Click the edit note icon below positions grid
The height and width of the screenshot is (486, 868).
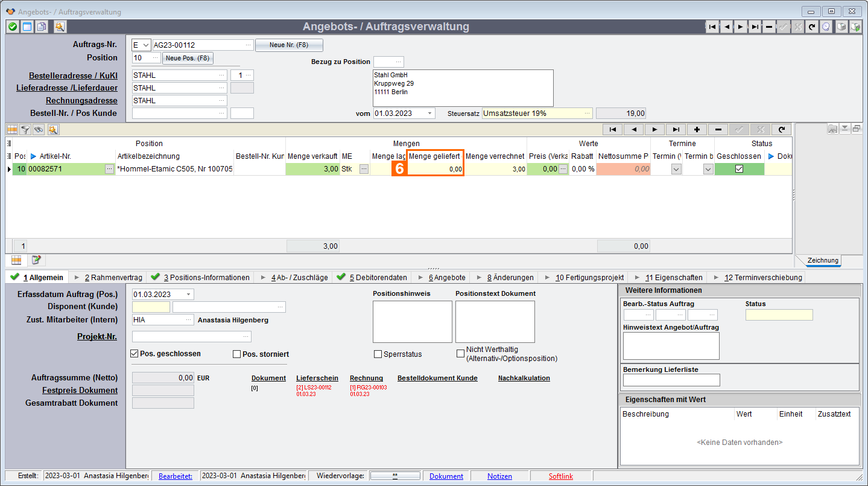[x=36, y=260]
